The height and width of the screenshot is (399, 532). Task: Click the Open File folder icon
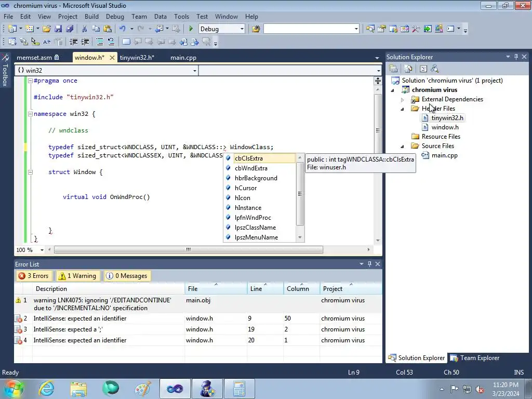tap(46, 29)
